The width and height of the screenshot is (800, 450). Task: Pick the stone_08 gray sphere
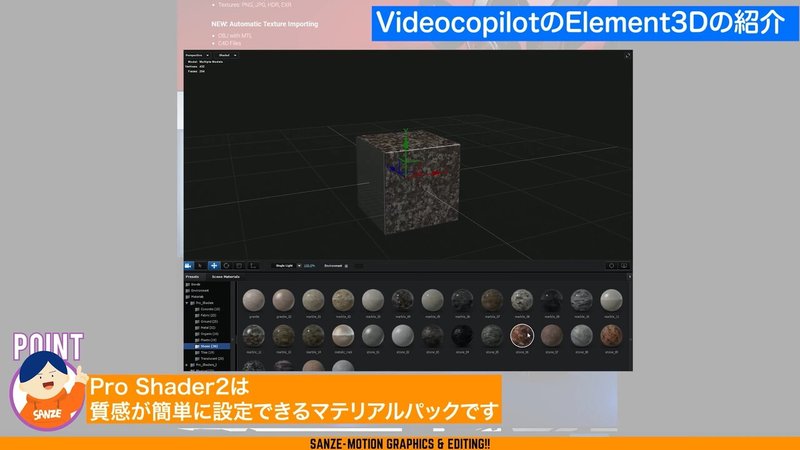[x=582, y=336]
